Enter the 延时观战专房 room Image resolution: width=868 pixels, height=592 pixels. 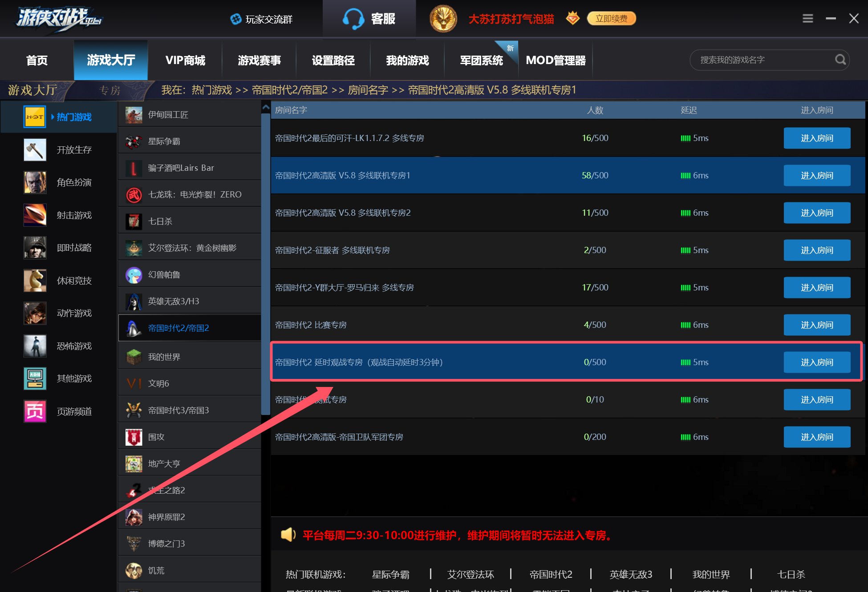tap(817, 362)
